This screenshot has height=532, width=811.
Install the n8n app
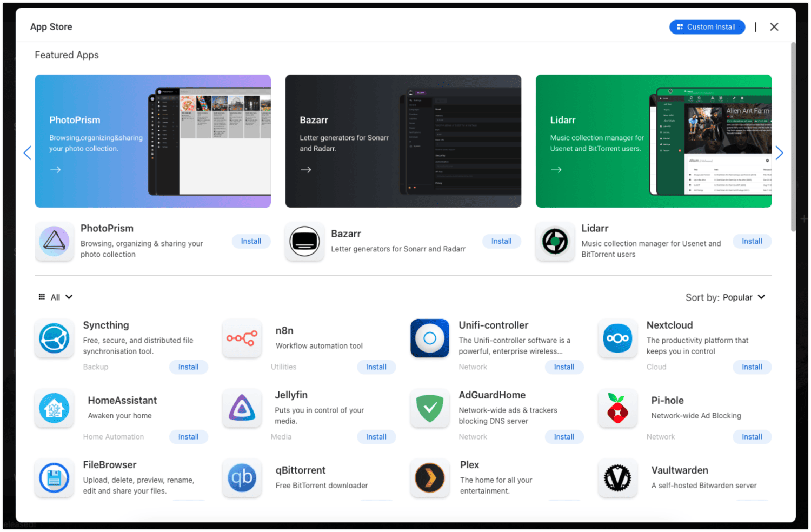(376, 367)
